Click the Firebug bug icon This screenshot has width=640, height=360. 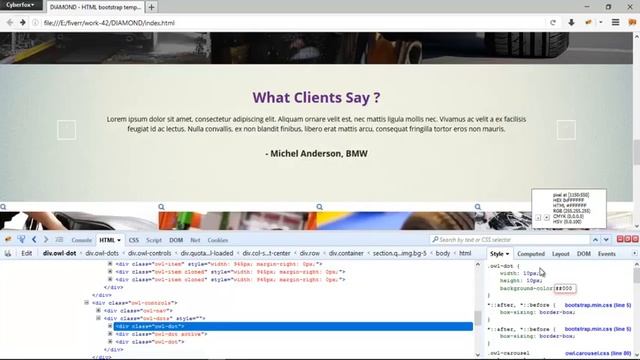point(8,240)
